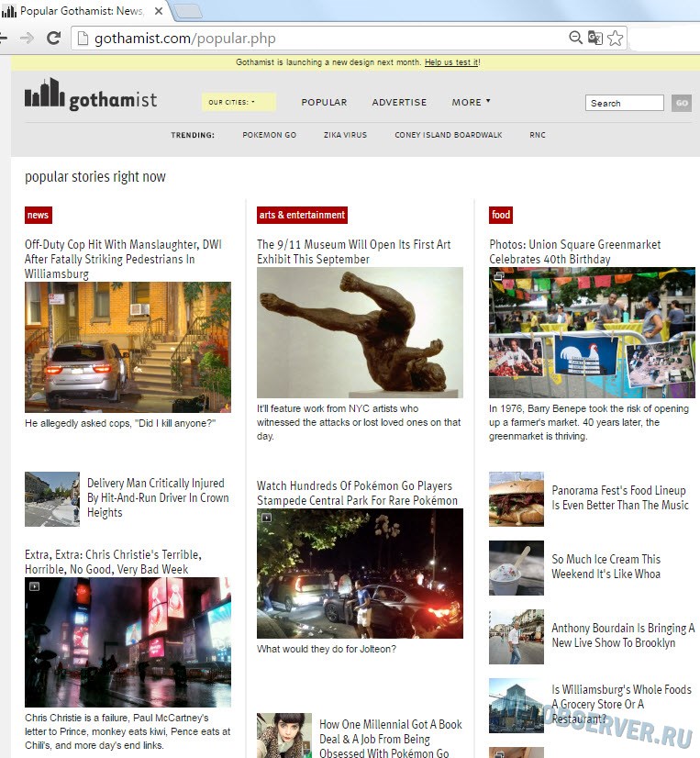Screen dimensions: 700x758
Task: Open Anthony Bourdain New Live Show headline
Action: (x=623, y=635)
